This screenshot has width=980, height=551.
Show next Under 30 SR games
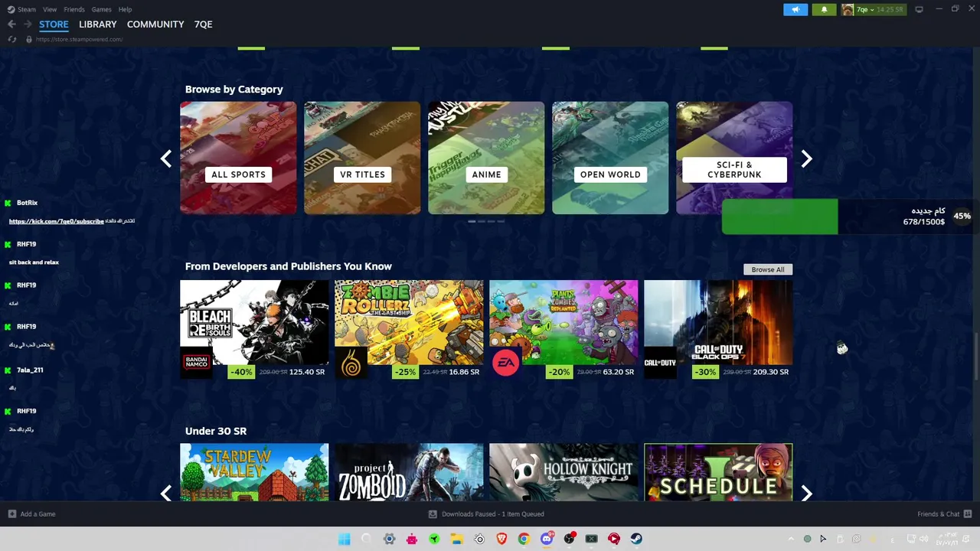[x=806, y=493]
